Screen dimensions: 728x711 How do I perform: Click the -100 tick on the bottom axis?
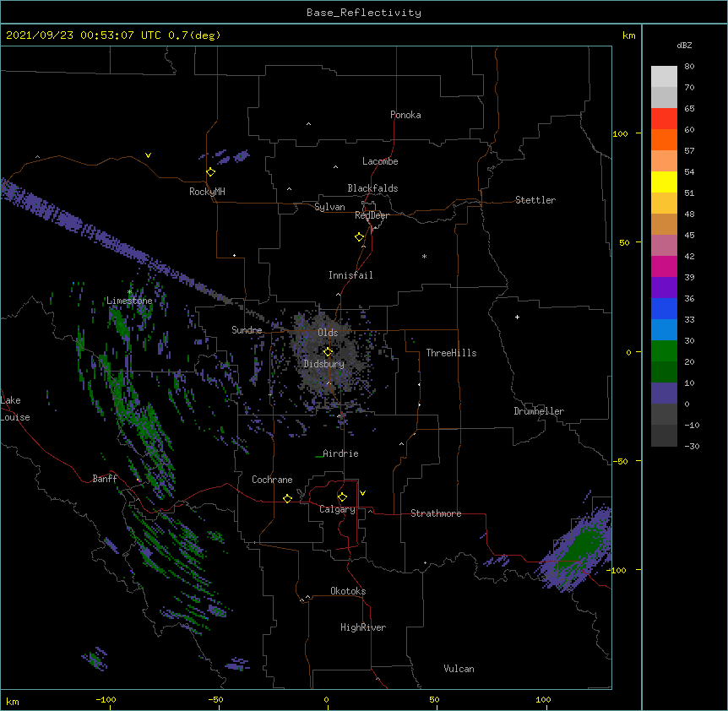(x=106, y=699)
